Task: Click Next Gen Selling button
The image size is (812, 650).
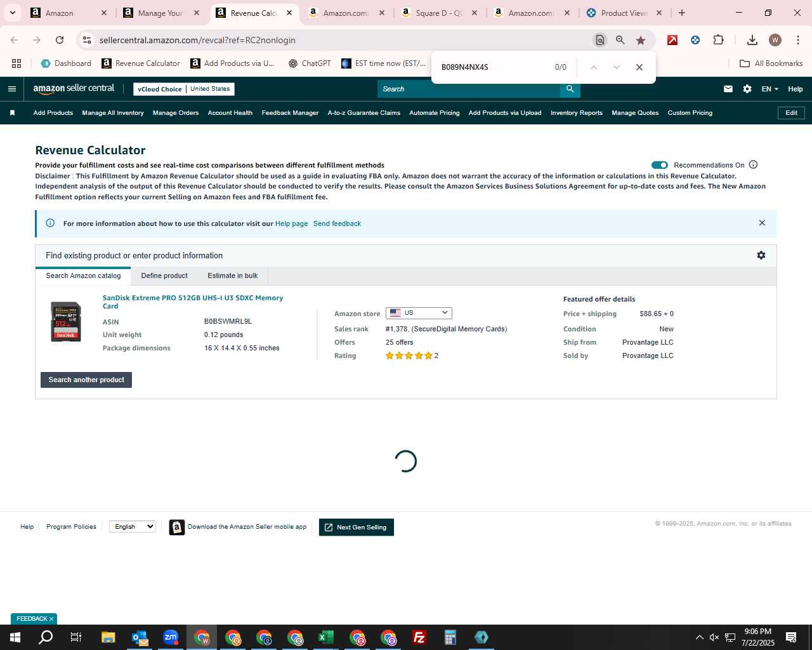Action: pyautogui.click(x=357, y=527)
